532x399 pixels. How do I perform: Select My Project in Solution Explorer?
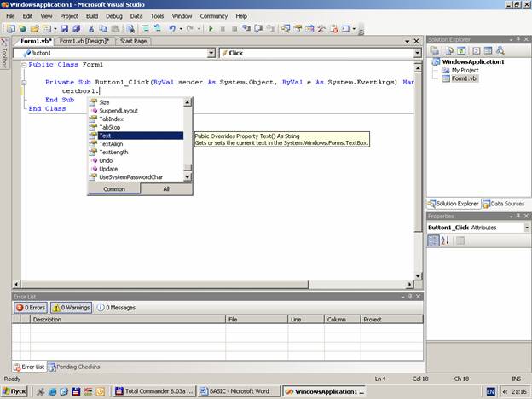click(465, 70)
